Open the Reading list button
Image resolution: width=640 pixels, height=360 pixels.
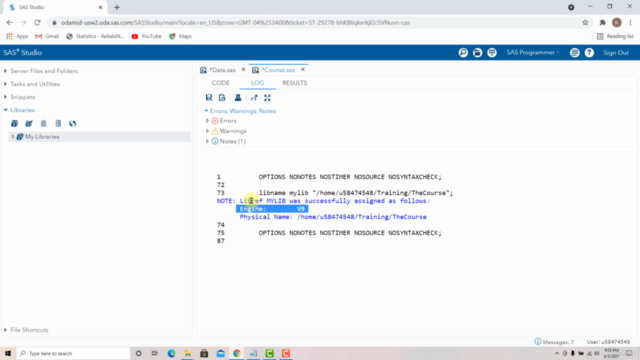(x=615, y=36)
